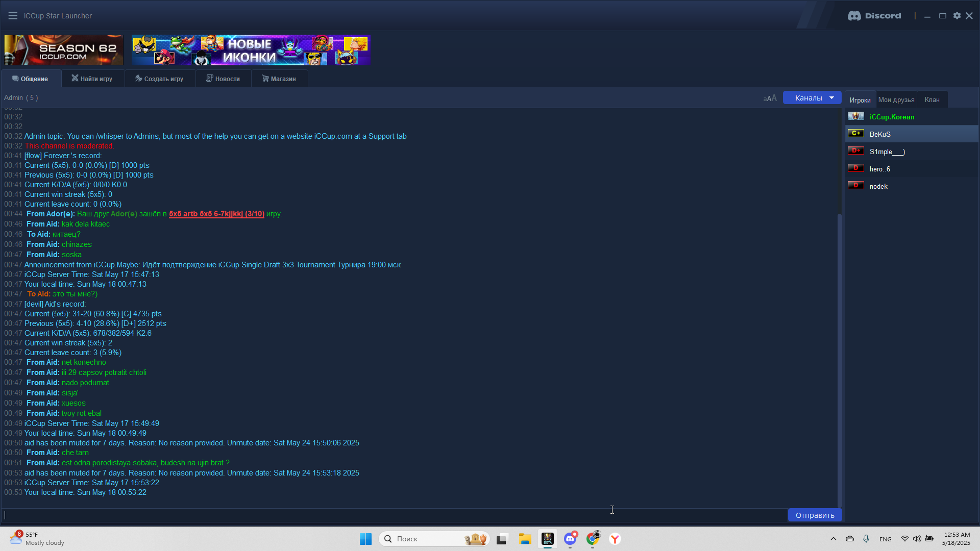Open the Новости tab

pos(223,79)
